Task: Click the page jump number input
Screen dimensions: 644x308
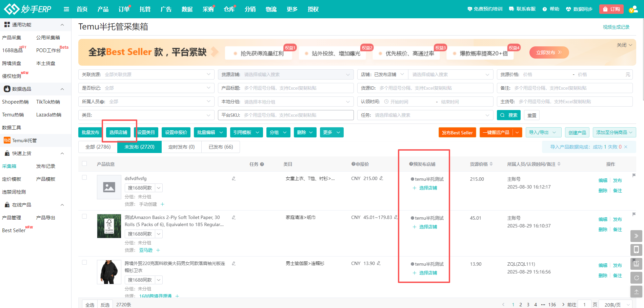Action: [584, 304]
